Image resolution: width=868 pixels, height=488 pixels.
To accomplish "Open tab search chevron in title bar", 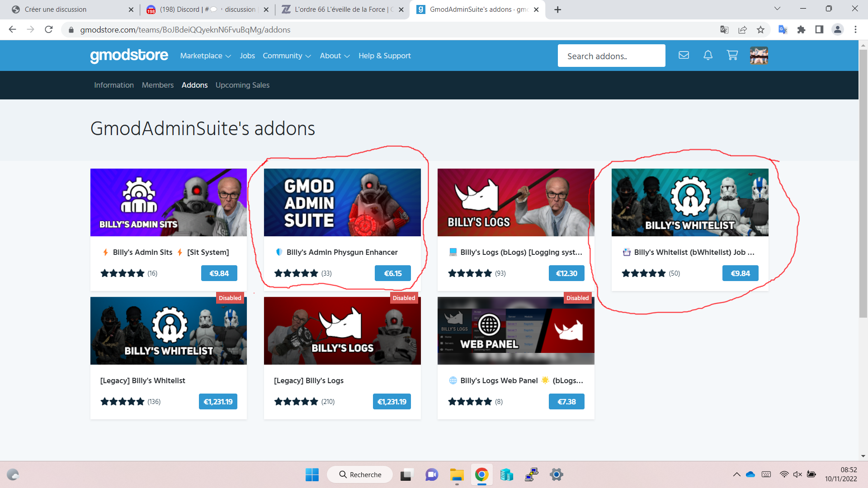I will pos(778,9).
